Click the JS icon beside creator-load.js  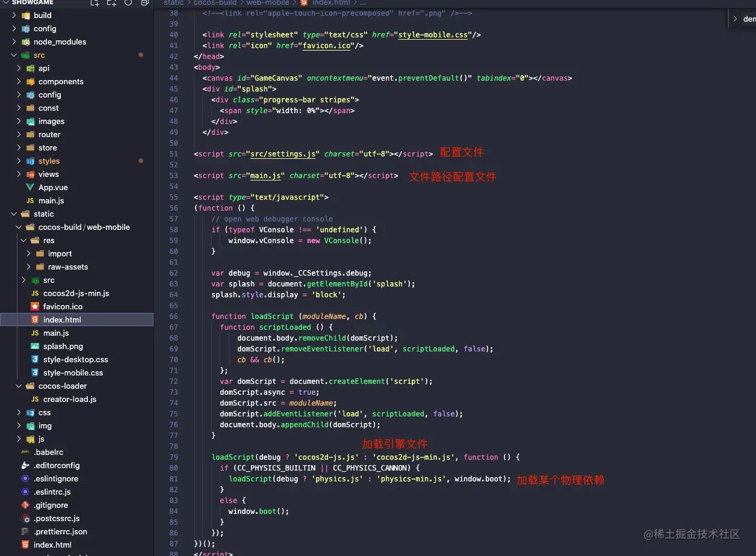click(x=35, y=399)
